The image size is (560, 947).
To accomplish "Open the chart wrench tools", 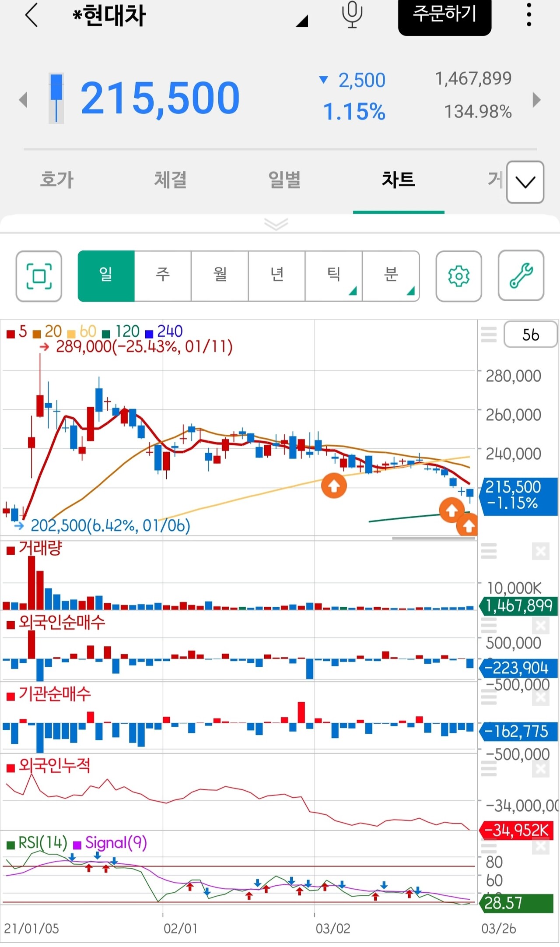I will pyautogui.click(x=521, y=276).
